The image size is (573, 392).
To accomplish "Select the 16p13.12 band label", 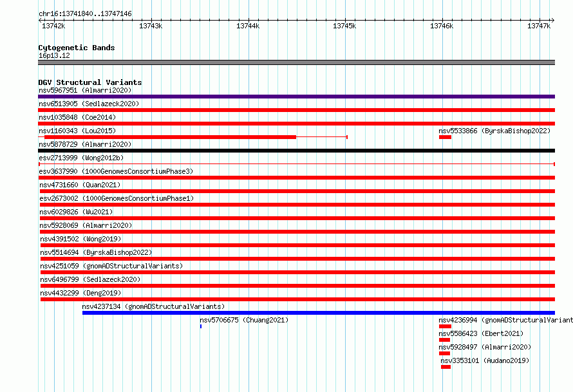I will coord(54,55).
